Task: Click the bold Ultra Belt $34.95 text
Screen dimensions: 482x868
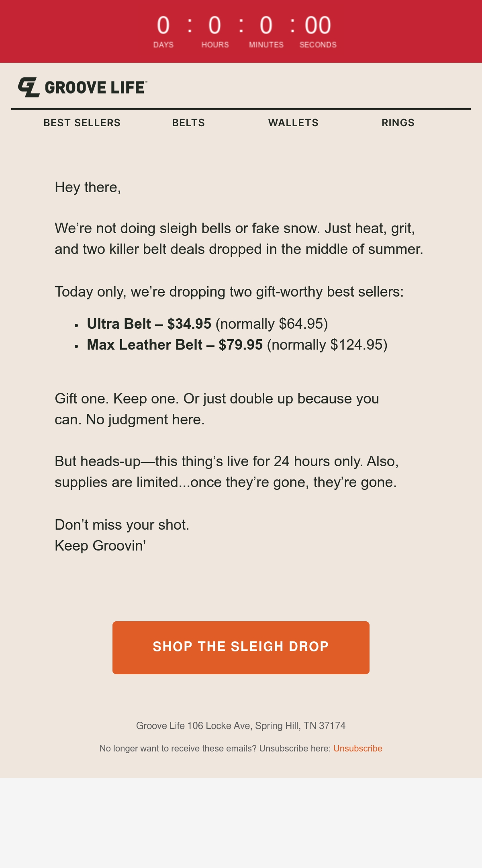Action: click(149, 324)
